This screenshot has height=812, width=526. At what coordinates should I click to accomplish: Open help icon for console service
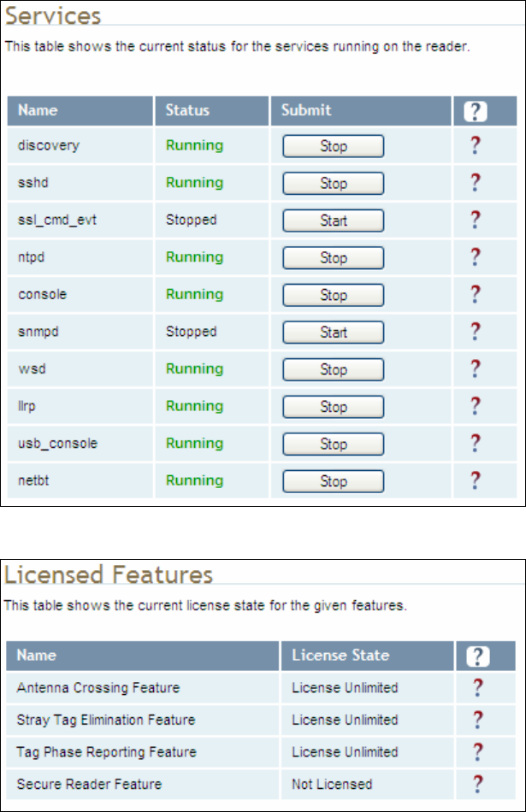[476, 295]
